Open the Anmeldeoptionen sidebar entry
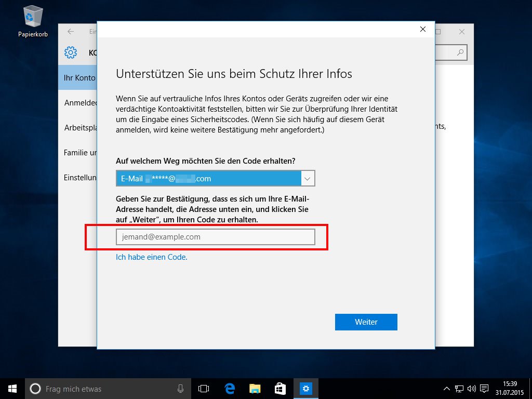The height and width of the screenshot is (399, 532). click(78, 102)
